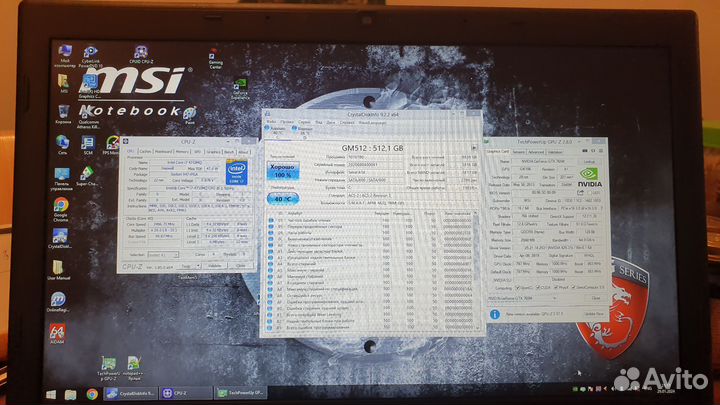Open the Memory tab in CPU-Z
720x405 pixels.
tap(182, 152)
